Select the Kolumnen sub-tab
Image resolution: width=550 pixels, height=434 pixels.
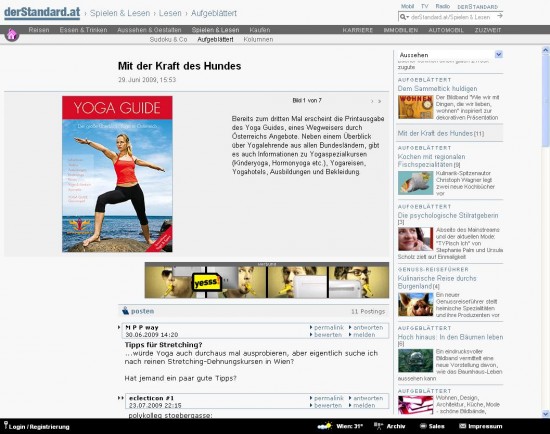[258, 40]
